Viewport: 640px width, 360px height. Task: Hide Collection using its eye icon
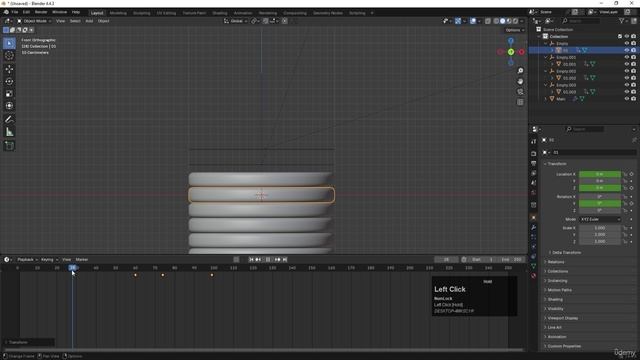pos(627,36)
